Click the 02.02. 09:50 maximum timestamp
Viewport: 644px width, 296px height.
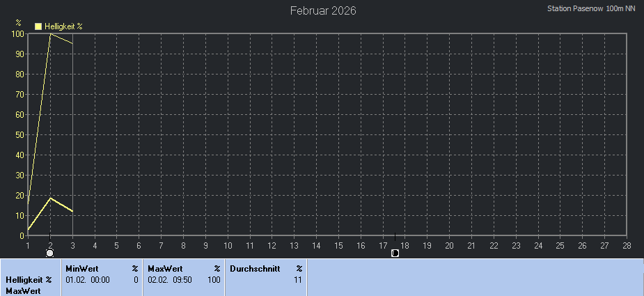[170, 280]
